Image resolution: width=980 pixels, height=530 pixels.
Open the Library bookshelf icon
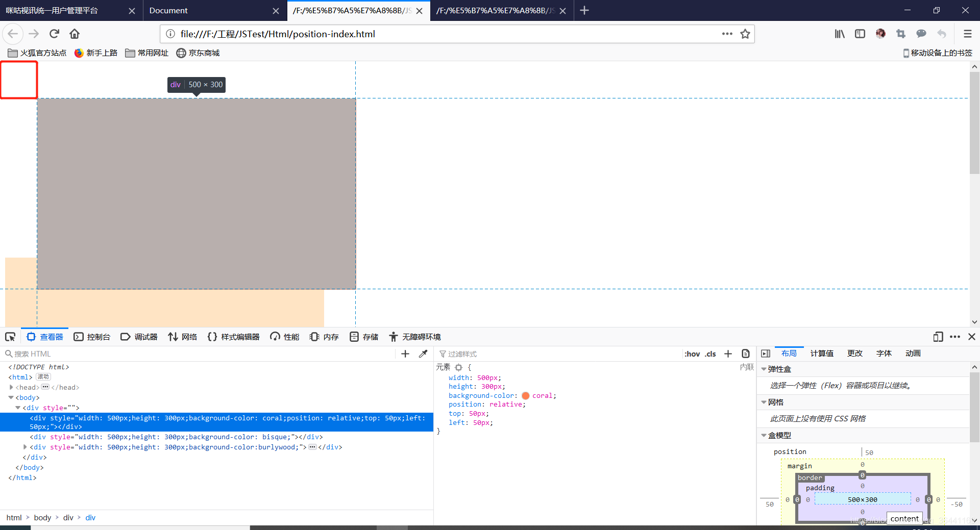(840, 34)
